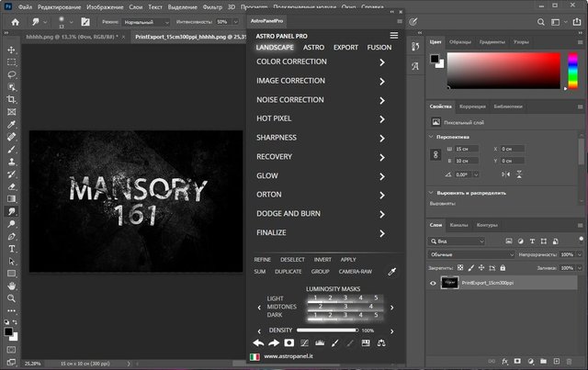588x370 pixels.
Task: Open the Photoshop search icon
Action: tap(541, 22)
